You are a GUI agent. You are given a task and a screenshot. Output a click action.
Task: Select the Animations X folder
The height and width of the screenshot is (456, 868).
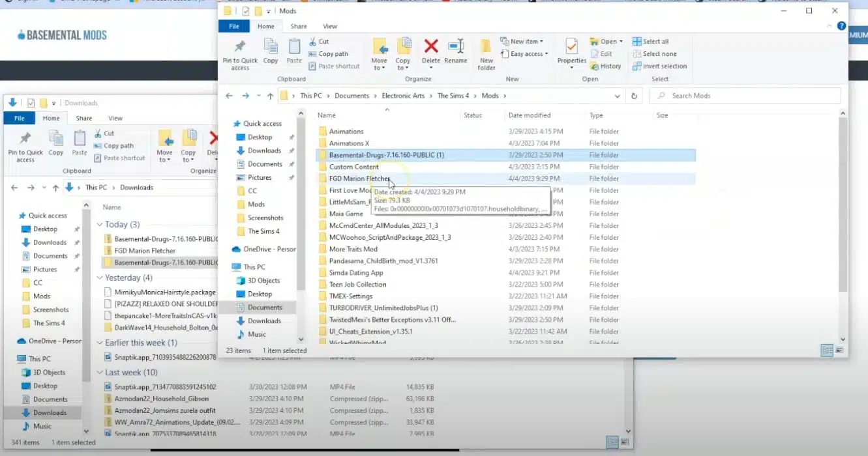tap(349, 143)
